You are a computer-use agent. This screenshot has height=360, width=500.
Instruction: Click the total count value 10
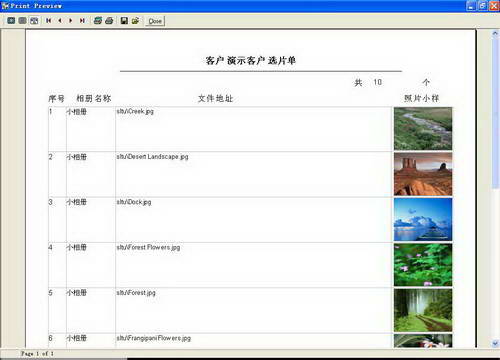[377, 82]
